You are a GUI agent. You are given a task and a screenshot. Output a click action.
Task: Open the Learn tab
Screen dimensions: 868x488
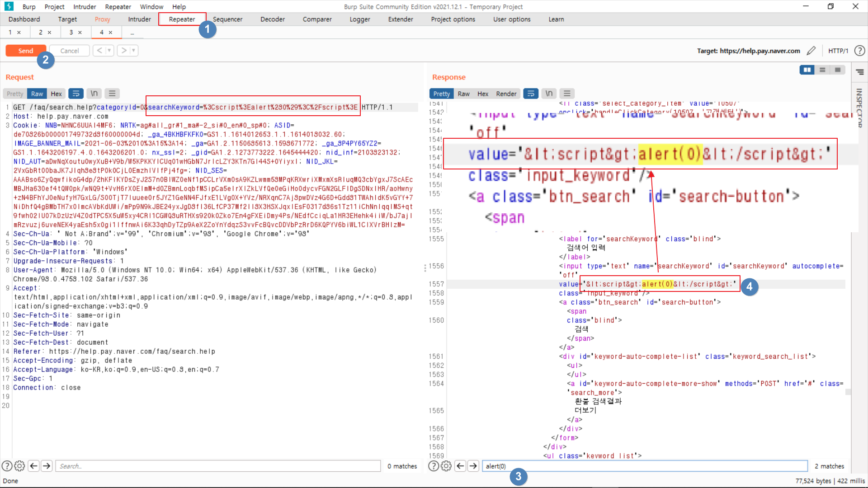556,19
